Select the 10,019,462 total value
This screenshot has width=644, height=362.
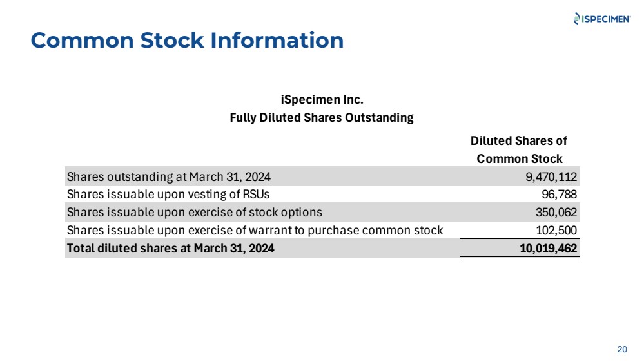point(549,248)
